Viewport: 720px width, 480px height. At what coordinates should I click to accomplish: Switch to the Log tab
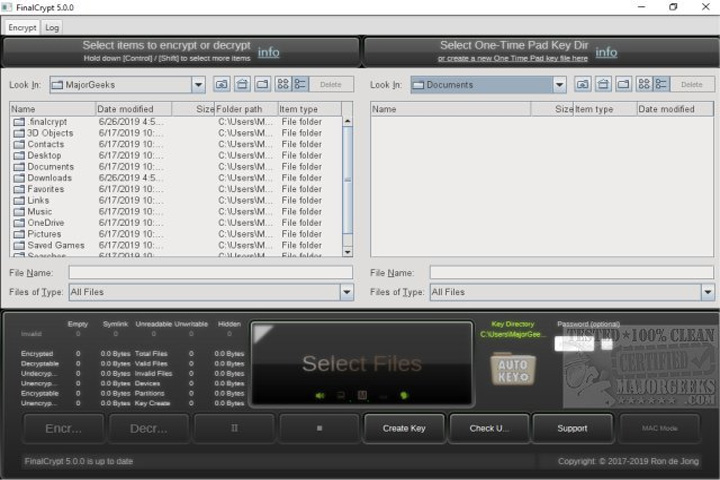click(x=52, y=28)
